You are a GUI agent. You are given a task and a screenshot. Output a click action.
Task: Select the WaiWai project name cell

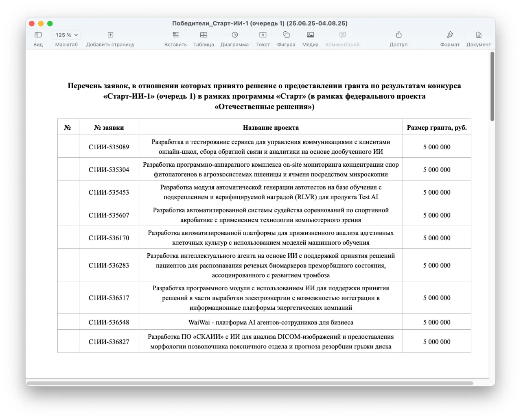(x=271, y=322)
